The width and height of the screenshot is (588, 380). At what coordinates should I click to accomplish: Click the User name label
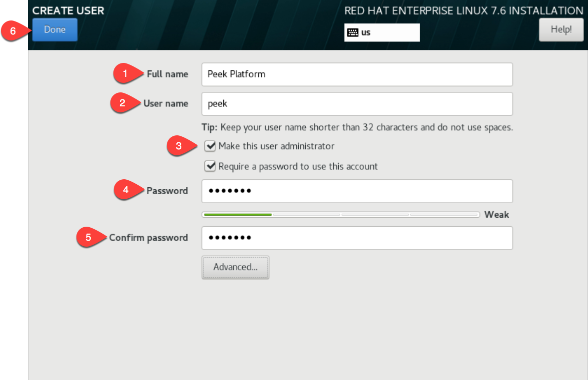[166, 103]
